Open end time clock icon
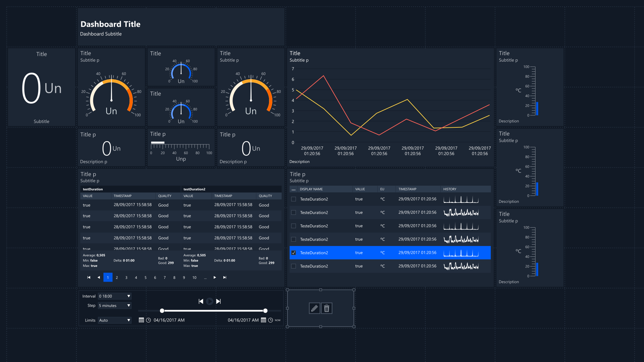This screenshot has width=644, height=362. [x=270, y=320]
